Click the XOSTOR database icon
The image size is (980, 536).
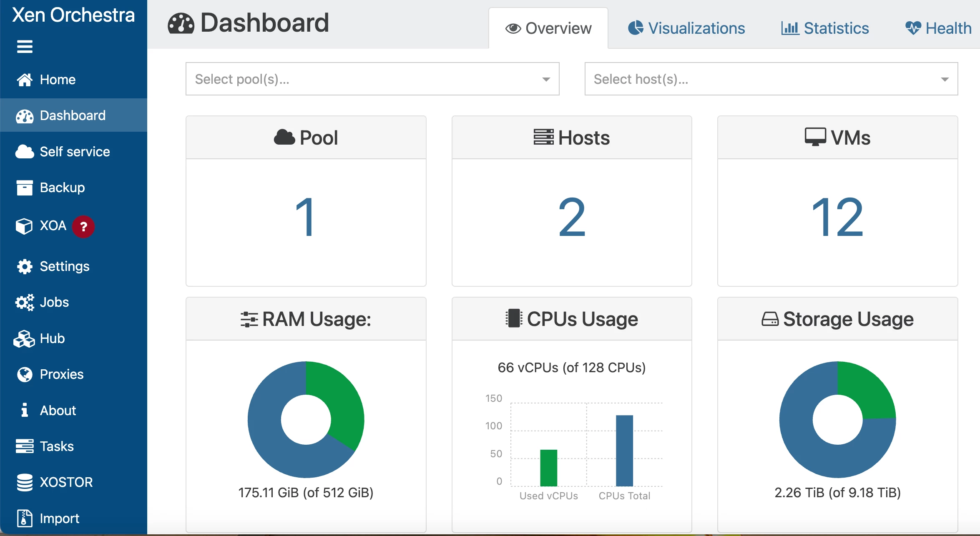tap(25, 482)
